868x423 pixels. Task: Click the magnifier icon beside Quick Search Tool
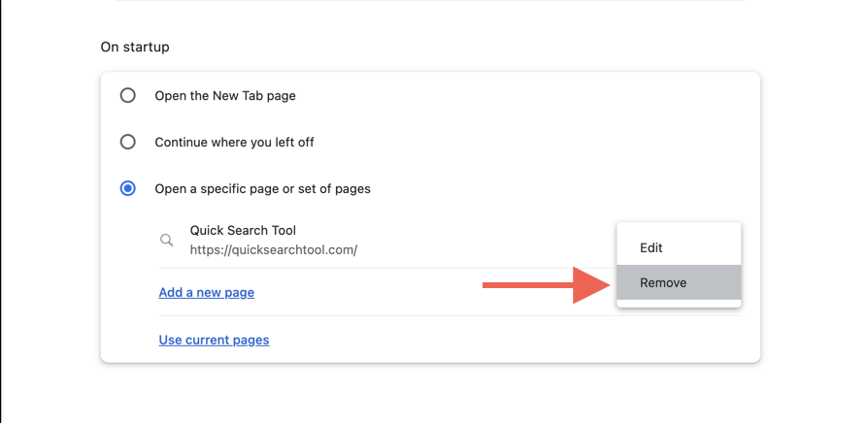click(x=166, y=240)
